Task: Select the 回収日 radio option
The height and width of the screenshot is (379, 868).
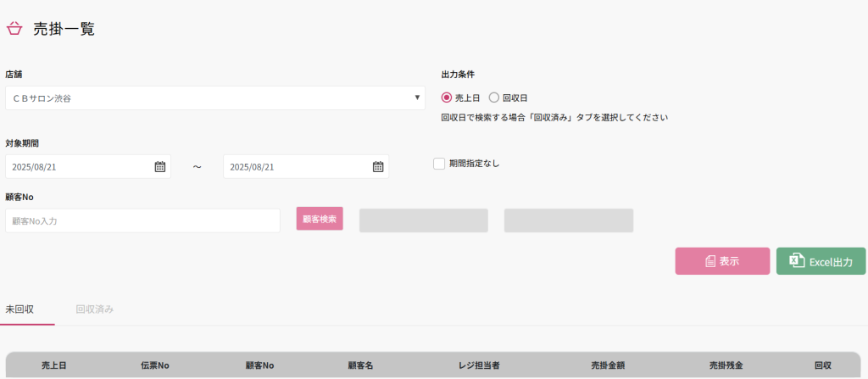Action: coord(494,98)
